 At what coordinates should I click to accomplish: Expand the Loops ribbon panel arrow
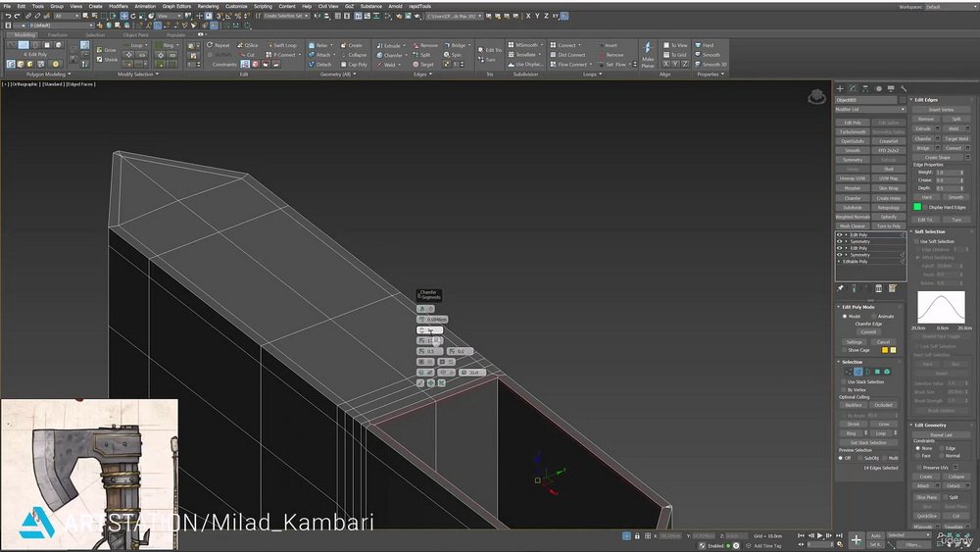pyautogui.click(x=601, y=75)
